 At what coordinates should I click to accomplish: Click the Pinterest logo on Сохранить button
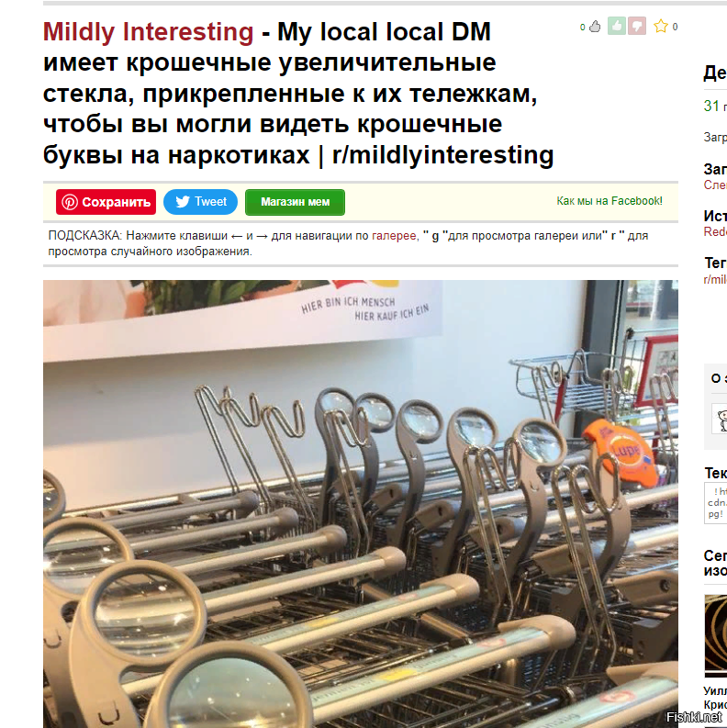[x=70, y=202]
